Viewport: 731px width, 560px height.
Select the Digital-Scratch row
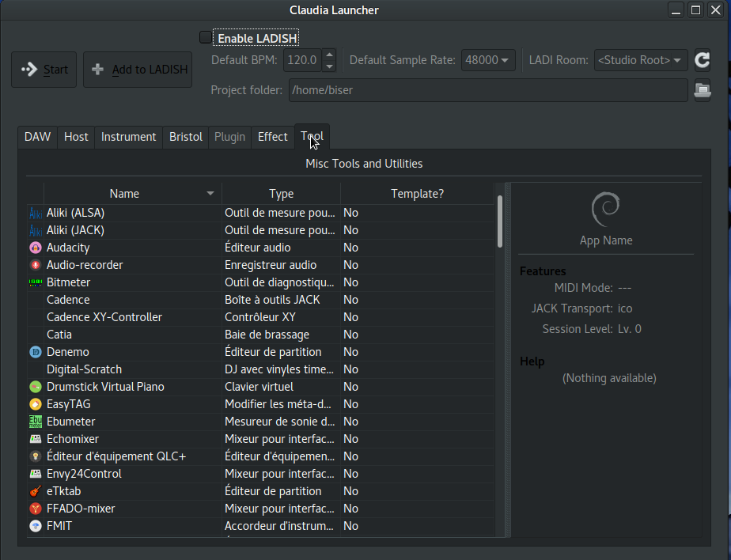pyautogui.click(x=260, y=369)
